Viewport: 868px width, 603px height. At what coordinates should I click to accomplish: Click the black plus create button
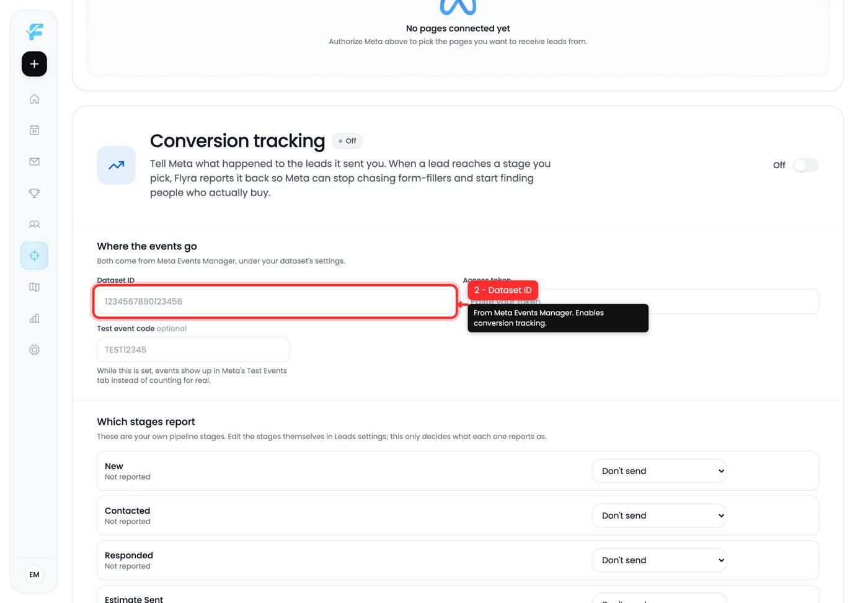tap(34, 64)
